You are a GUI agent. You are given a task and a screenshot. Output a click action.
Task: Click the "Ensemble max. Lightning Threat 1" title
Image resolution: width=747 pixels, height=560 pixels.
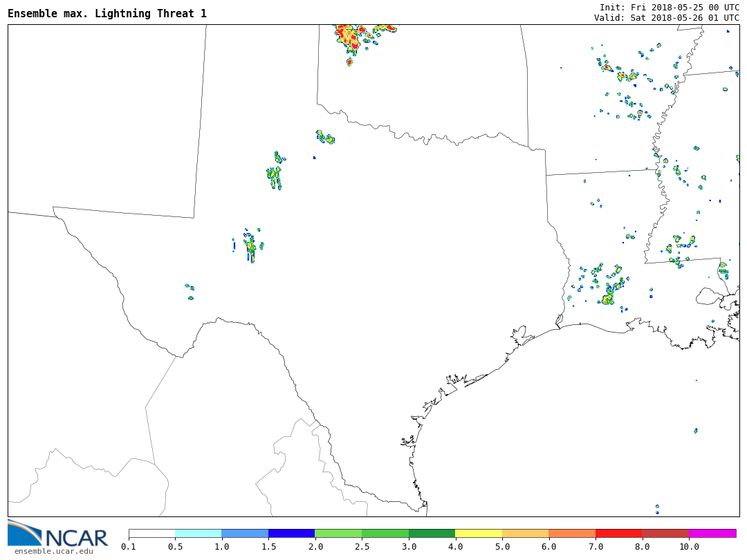107,14
